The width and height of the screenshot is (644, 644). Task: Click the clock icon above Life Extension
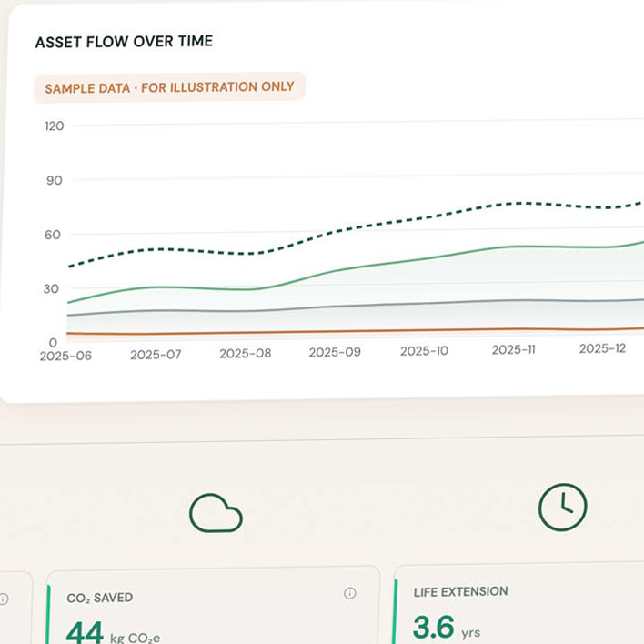coord(563,508)
